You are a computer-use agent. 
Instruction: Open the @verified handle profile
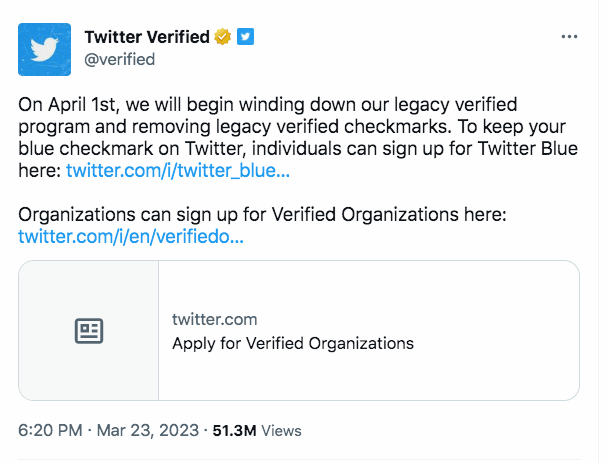[120, 60]
